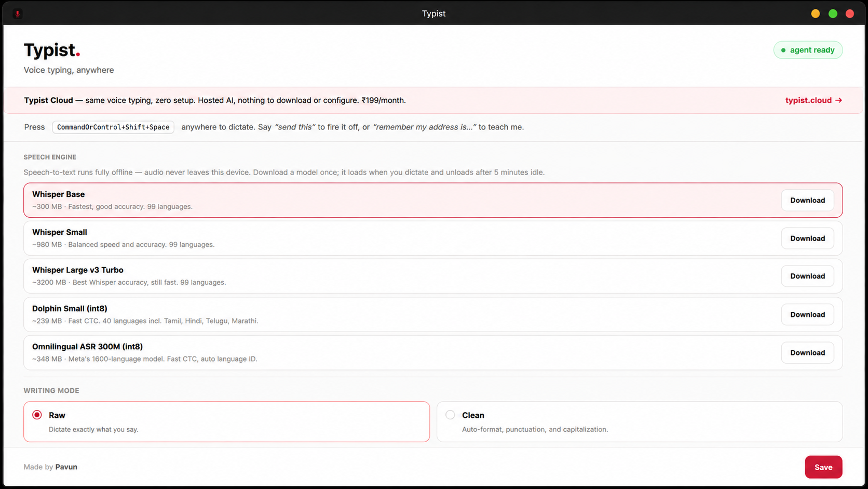Download the Whisper Small model
The width and height of the screenshot is (868, 489).
click(807, 238)
